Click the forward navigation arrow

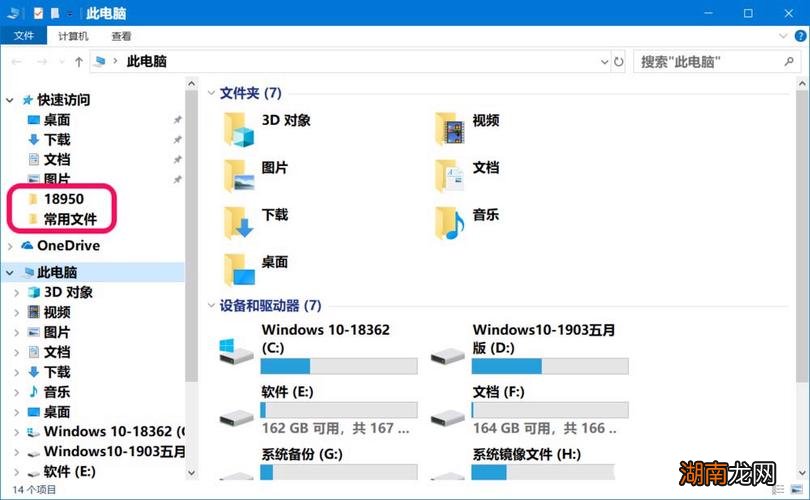click(42, 62)
